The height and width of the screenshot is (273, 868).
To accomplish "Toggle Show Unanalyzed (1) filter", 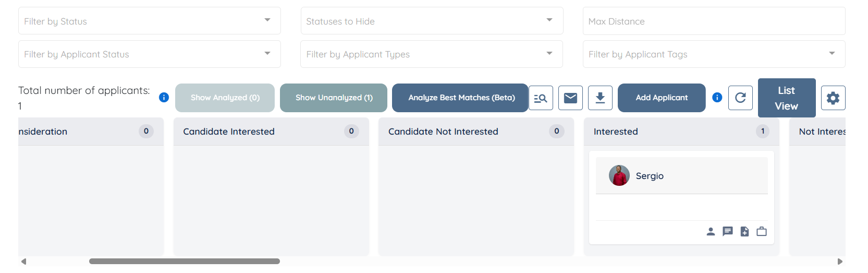I will (x=334, y=98).
